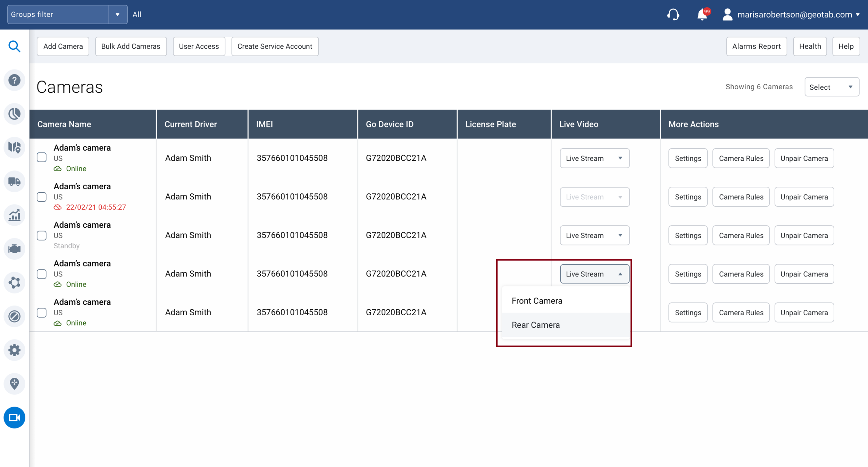Image resolution: width=868 pixels, height=467 pixels.
Task: Open Live Stream dropdown in first row
Action: (594, 158)
